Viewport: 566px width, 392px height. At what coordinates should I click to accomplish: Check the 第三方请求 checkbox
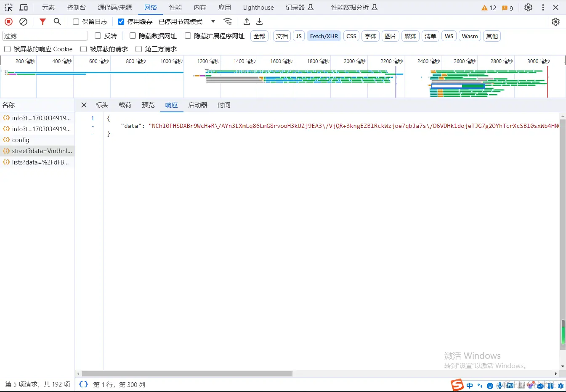pyautogui.click(x=138, y=49)
